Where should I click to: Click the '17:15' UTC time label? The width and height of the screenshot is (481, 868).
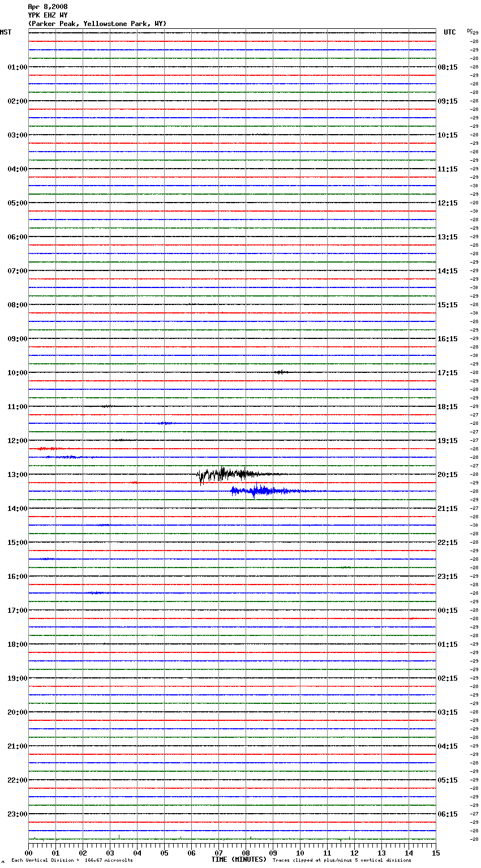pos(448,373)
